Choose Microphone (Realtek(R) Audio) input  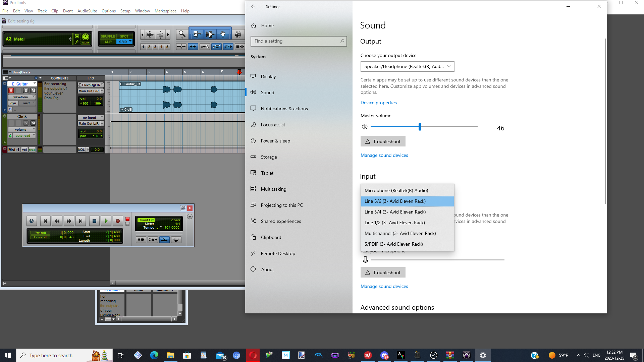407,190
